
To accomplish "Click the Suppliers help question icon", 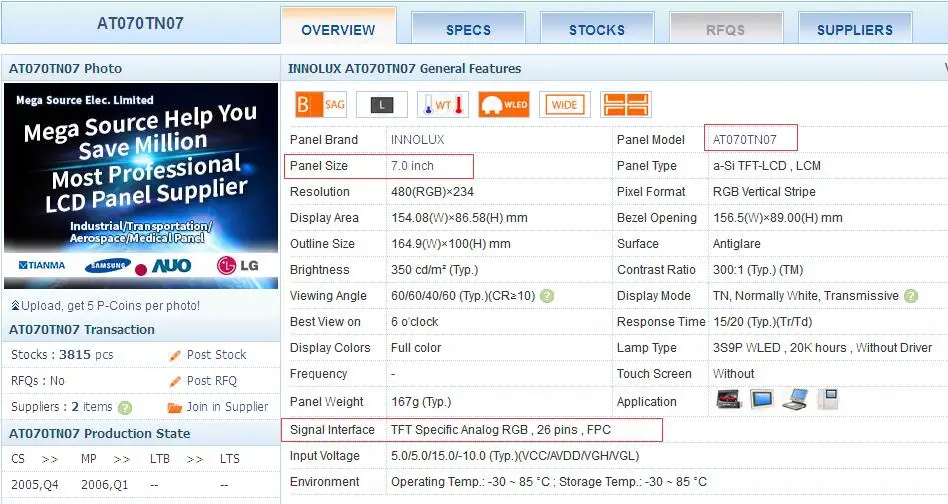I will [125, 407].
